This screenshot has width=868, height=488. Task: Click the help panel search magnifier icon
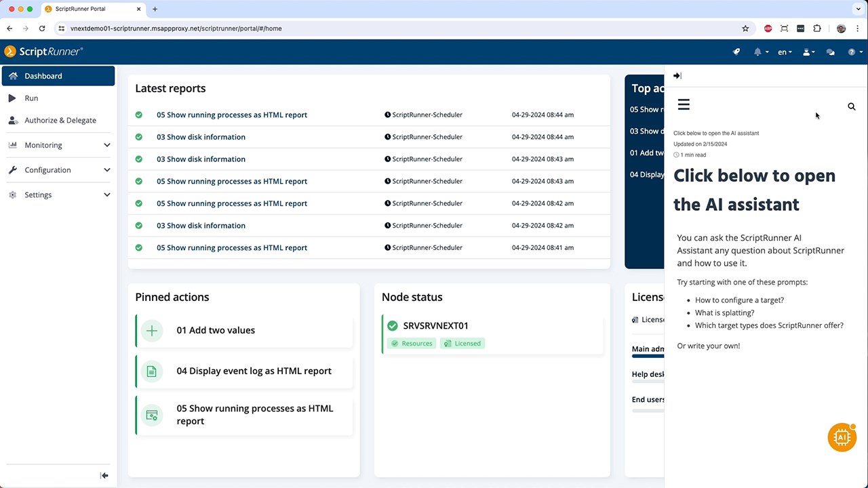click(x=852, y=106)
